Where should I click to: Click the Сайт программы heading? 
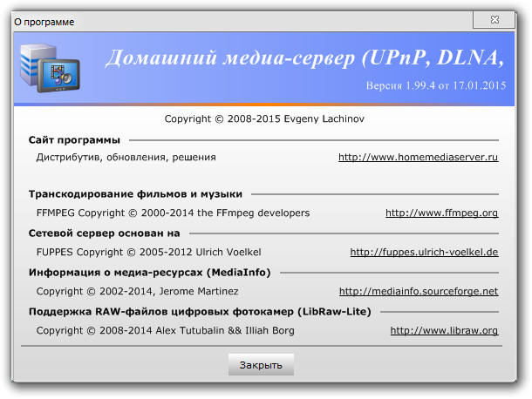click(x=73, y=139)
